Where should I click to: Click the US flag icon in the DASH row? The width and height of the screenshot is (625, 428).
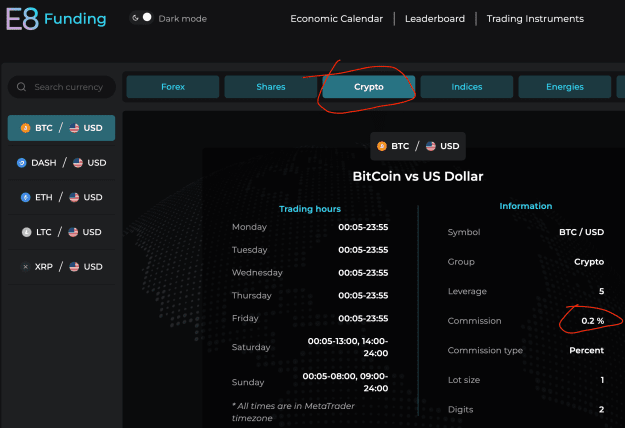click(78, 163)
